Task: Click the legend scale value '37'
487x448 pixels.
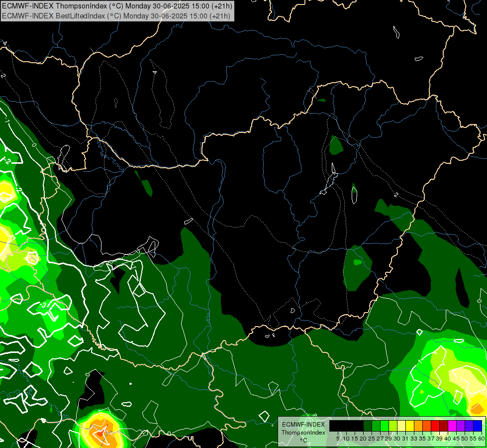Action: point(431,439)
